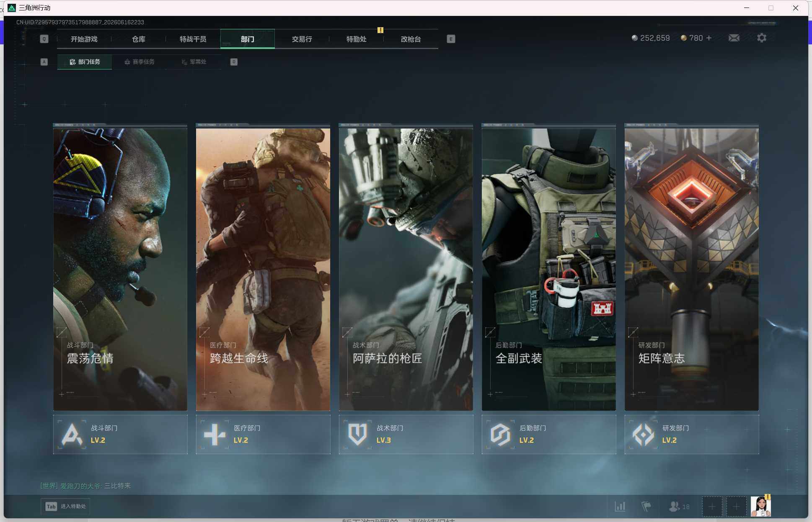Close the 三角洲行动 window
The height and width of the screenshot is (522, 812).
point(796,8)
